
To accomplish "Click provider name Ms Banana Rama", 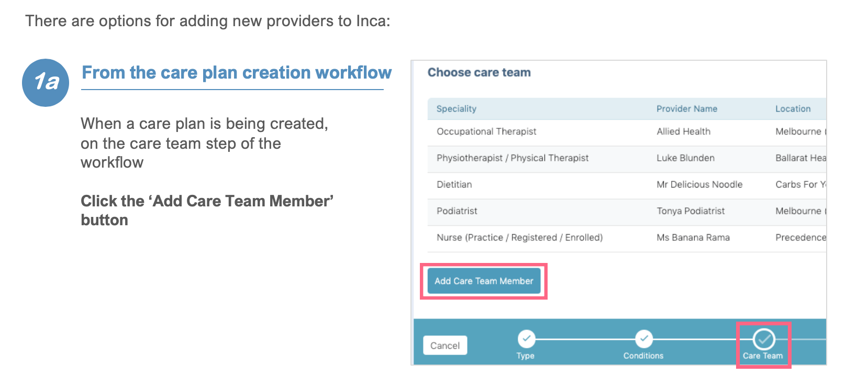I will click(x=693, y=237).
